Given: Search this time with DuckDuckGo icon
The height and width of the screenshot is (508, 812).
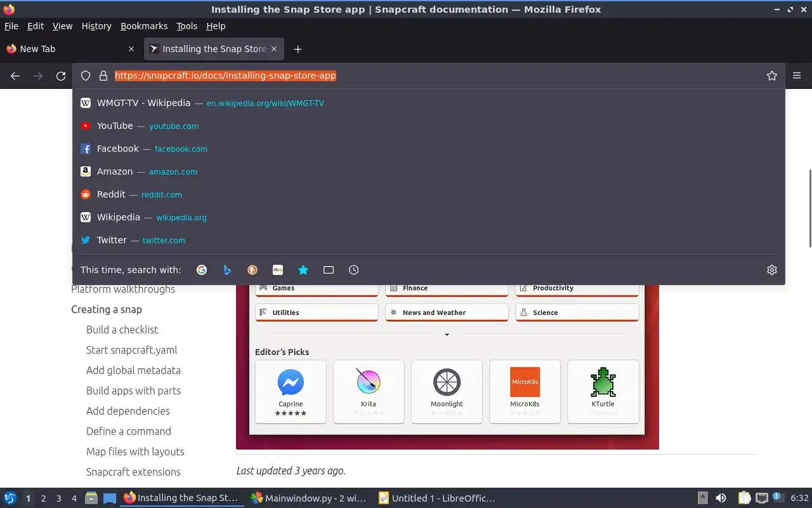Looking at the screenshot, I should [252, 270].
